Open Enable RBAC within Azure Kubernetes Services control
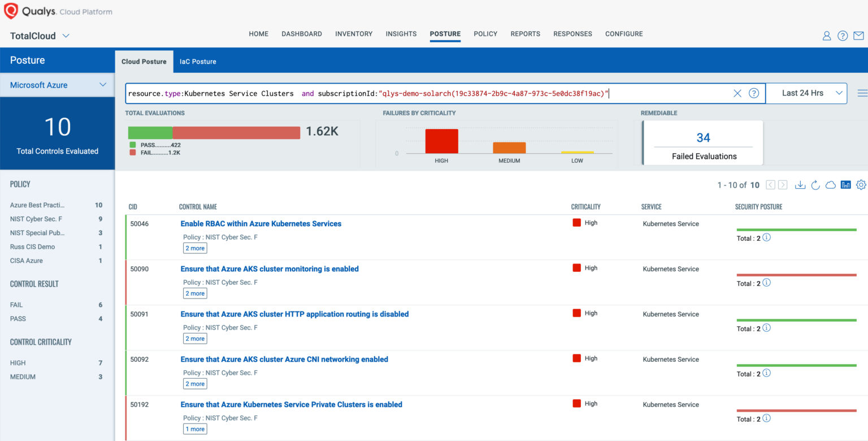This screenshot has height=441, width=868. [261, 223]
